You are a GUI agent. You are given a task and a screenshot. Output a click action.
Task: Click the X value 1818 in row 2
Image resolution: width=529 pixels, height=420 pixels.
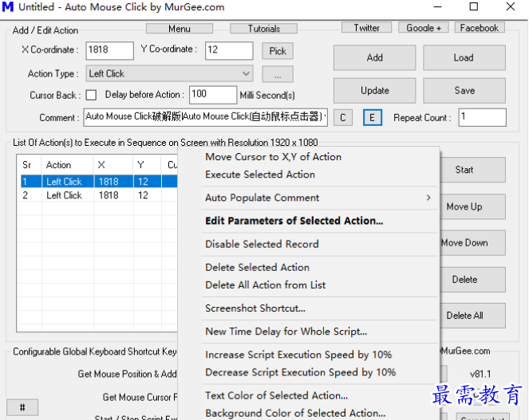109,195
